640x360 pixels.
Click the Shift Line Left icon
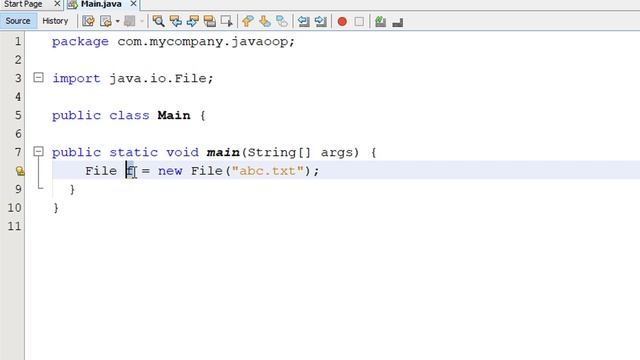[x=303, y=21]
